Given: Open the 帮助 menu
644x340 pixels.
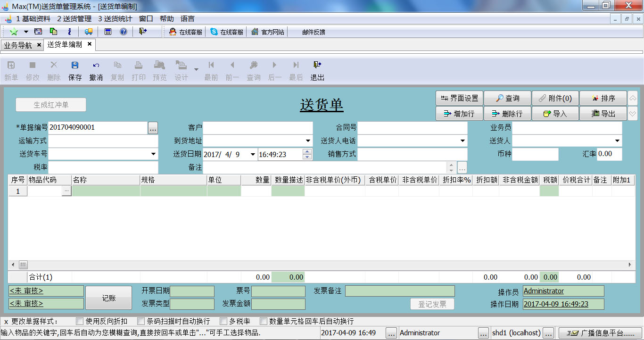Looking at the screenshot, I should click(167, 19).
